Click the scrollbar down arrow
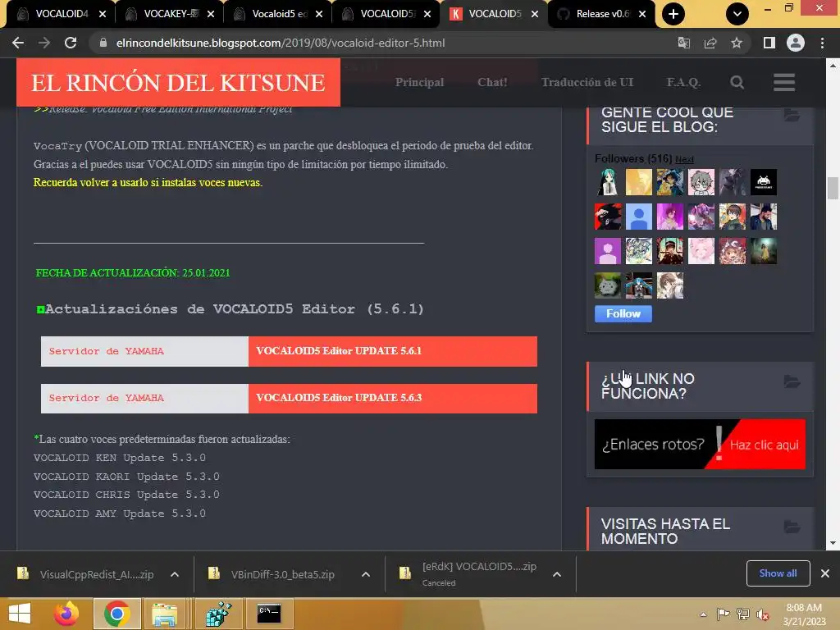Screen dimensions: 840x630 [832, 543]
